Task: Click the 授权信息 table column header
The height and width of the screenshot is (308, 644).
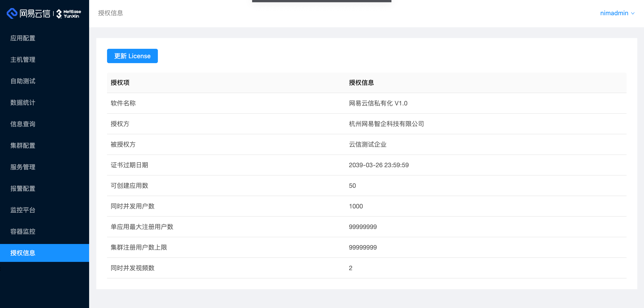Action: pos(361,83)
